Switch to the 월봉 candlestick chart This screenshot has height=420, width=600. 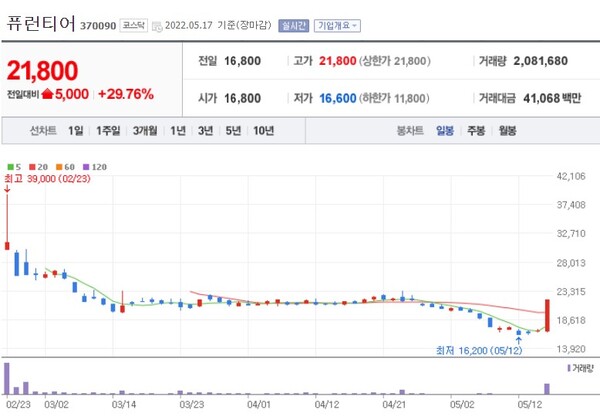point(507,131)
